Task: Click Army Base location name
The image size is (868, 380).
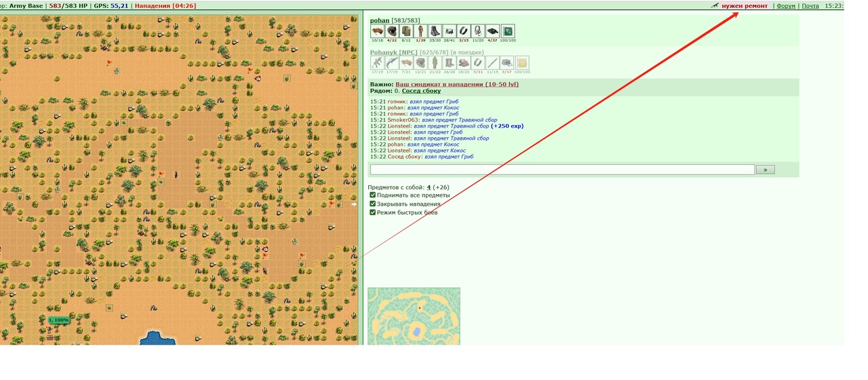Action: coord(26,5)
